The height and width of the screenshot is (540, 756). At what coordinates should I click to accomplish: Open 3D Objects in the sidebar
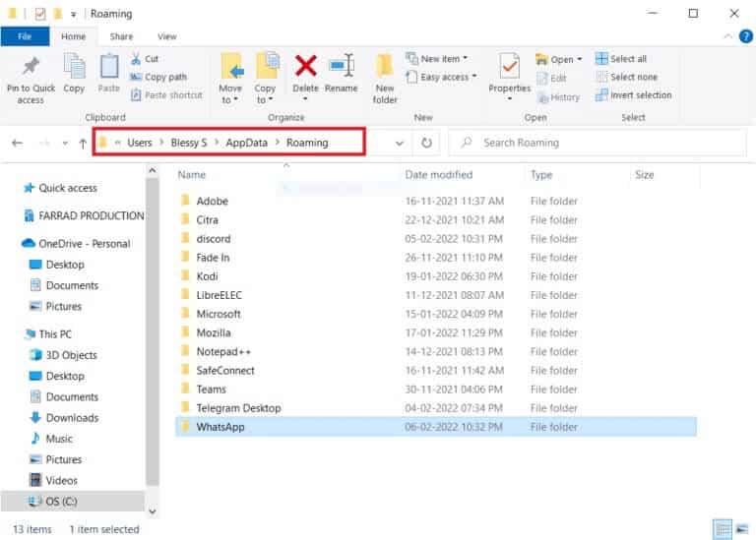pos(64,355)
